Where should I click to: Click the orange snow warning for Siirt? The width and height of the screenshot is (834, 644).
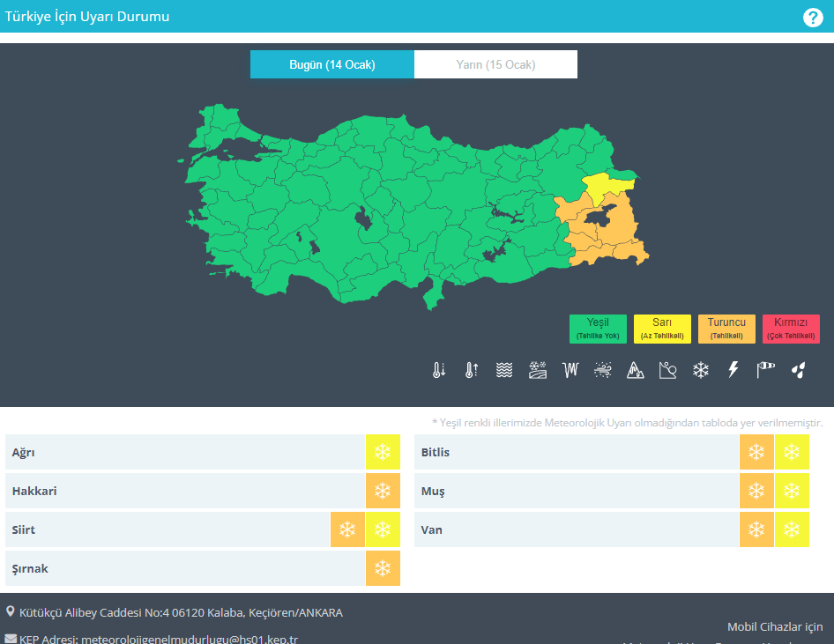click(348, 529)
